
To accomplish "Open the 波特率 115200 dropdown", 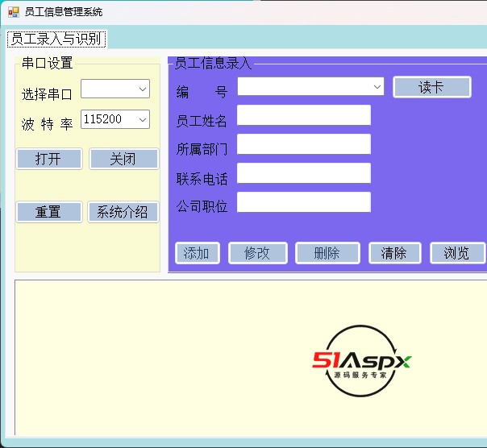I will point(115,119).
